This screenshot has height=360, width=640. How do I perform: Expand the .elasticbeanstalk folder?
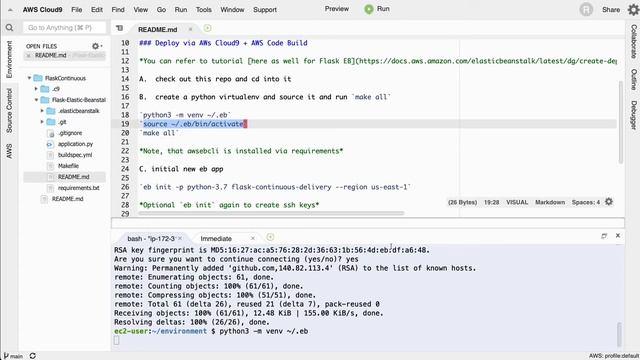click(42, 111)
